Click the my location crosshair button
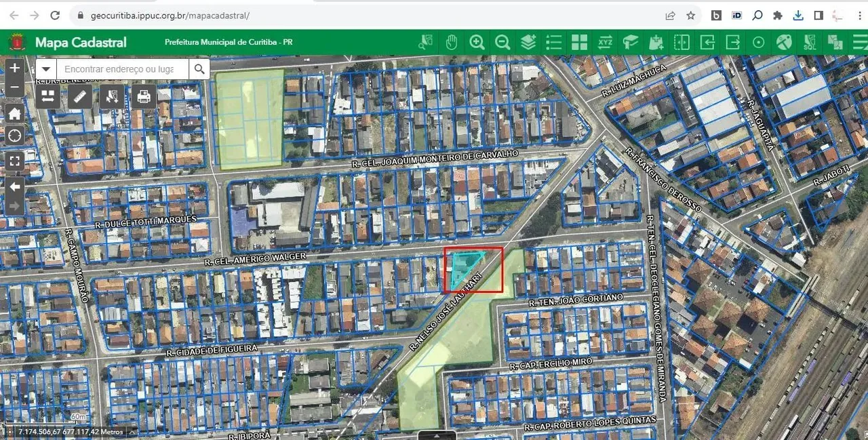The width and height of the screenshot is (868, 440). point(15,135)
